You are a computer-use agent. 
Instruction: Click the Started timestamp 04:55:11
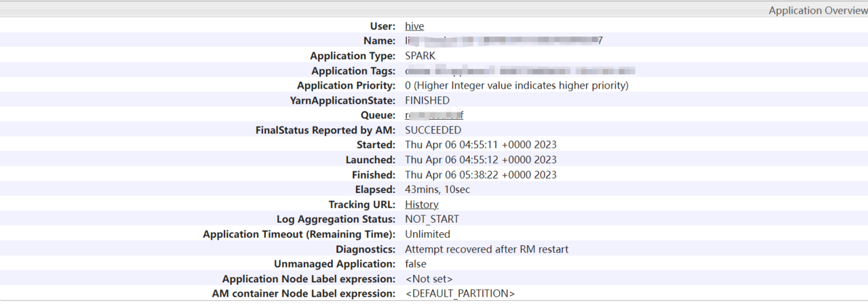click(x=480, y=145)
